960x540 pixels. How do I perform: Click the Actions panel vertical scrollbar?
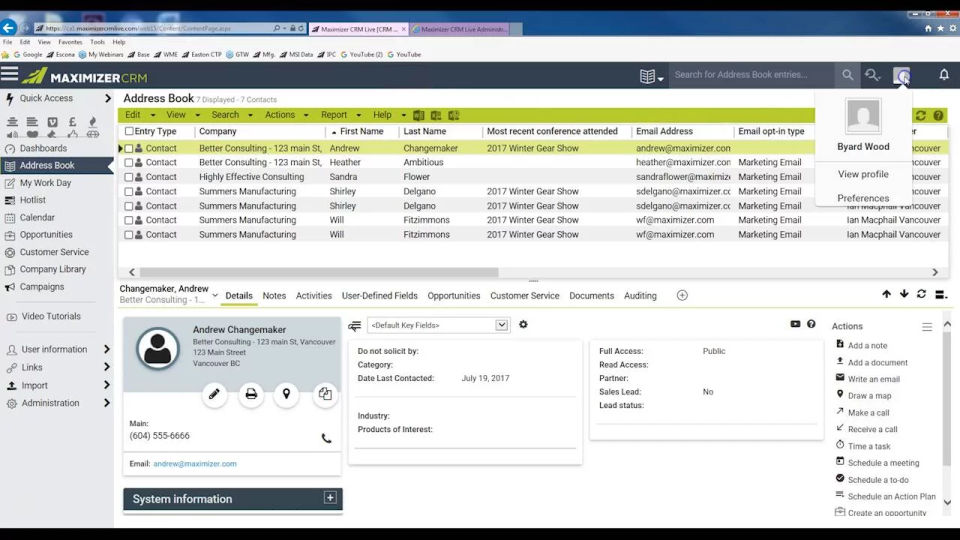click(x=947, y=398)
